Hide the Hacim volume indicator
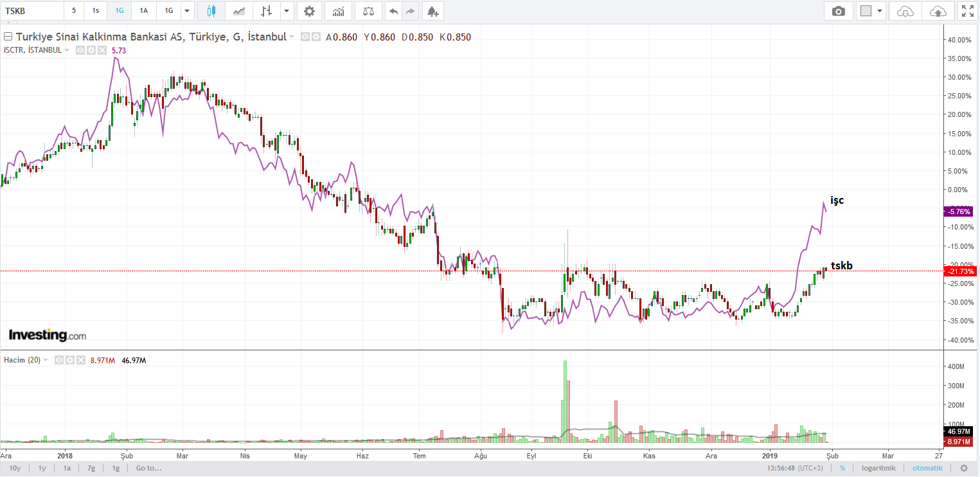This screenshot has width=980, height=477. tap(58, 360)
